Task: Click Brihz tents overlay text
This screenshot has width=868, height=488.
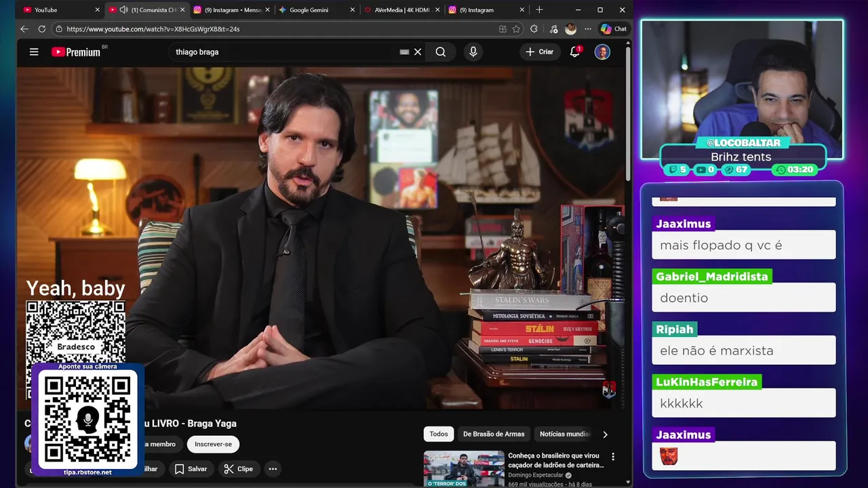Action: click(741, 157)
